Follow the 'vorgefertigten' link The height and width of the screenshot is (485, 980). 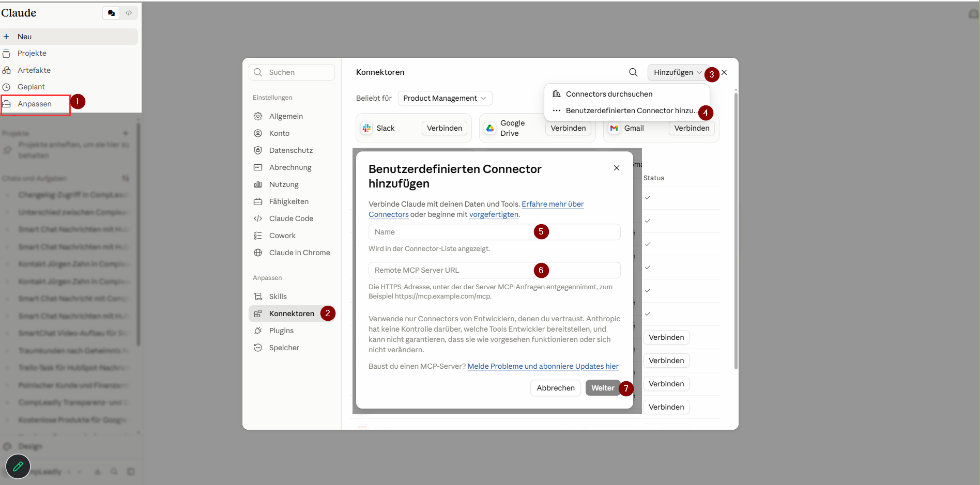(494, 214)
